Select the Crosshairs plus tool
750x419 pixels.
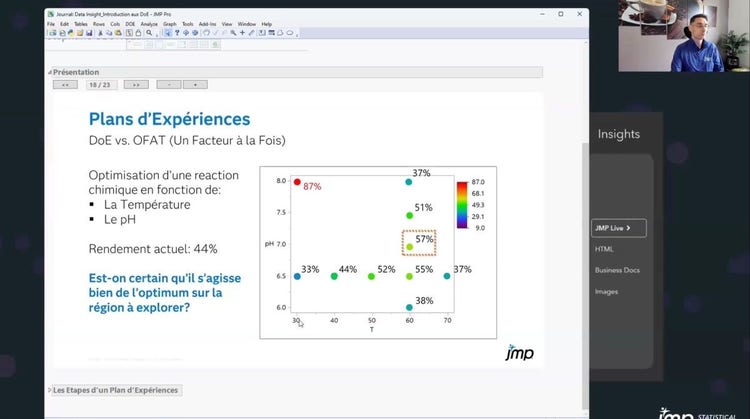[x=242, y=33]
